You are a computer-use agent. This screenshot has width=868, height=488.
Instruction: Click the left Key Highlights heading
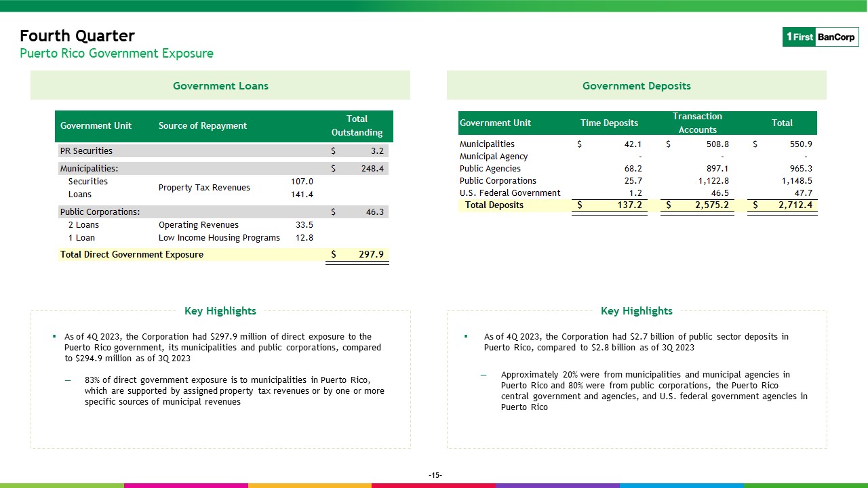[220, 310]
